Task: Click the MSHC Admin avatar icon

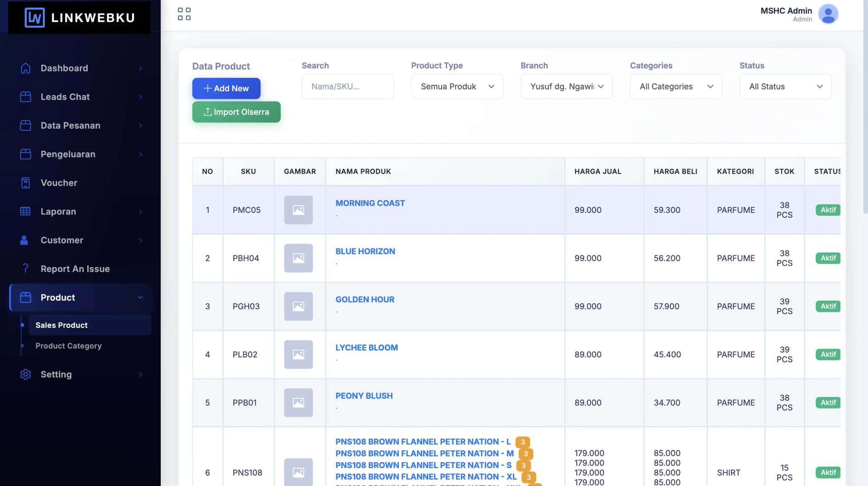Action: (828, 14)
